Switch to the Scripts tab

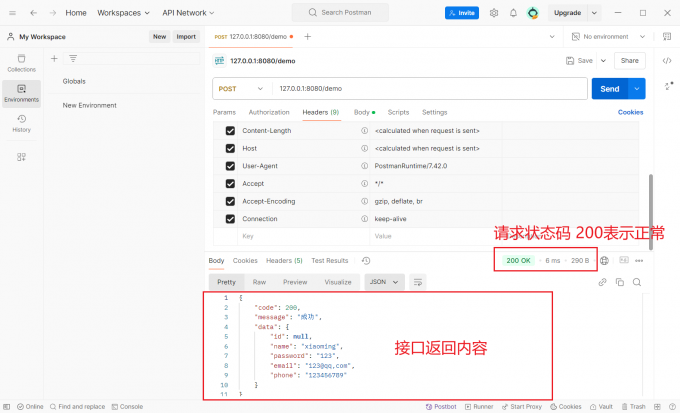398,112
